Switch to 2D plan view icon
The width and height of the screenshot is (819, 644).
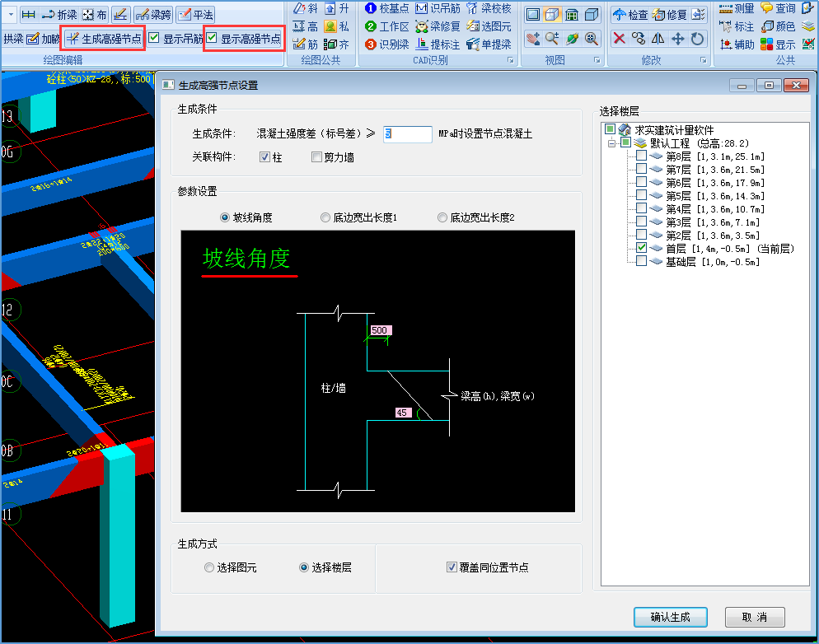point(533,15)
